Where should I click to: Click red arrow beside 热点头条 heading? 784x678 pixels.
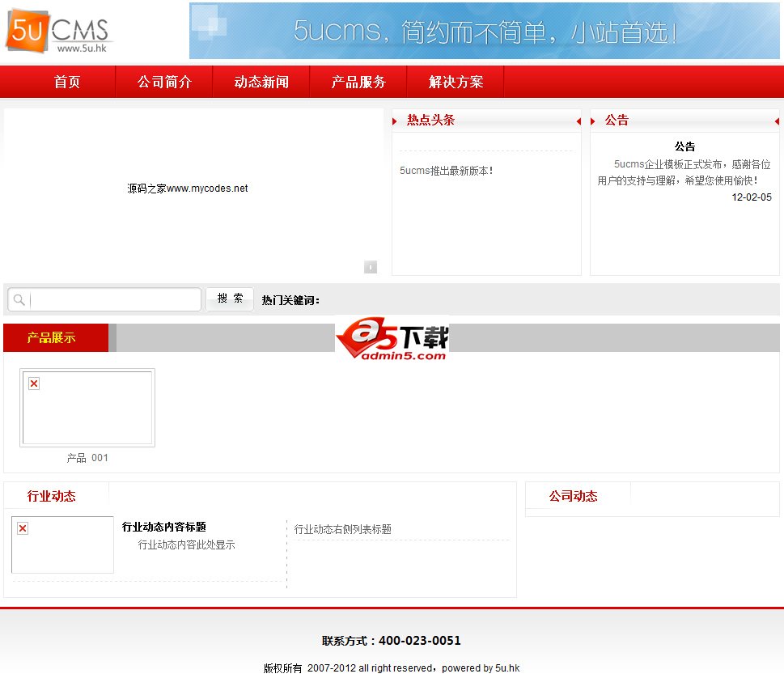tap(395, 121)
